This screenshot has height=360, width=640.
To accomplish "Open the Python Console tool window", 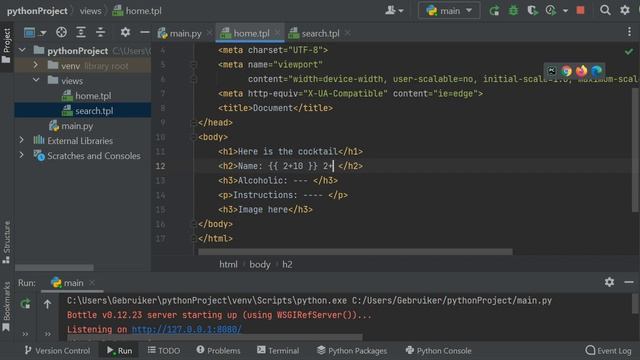I will [438, 351].
